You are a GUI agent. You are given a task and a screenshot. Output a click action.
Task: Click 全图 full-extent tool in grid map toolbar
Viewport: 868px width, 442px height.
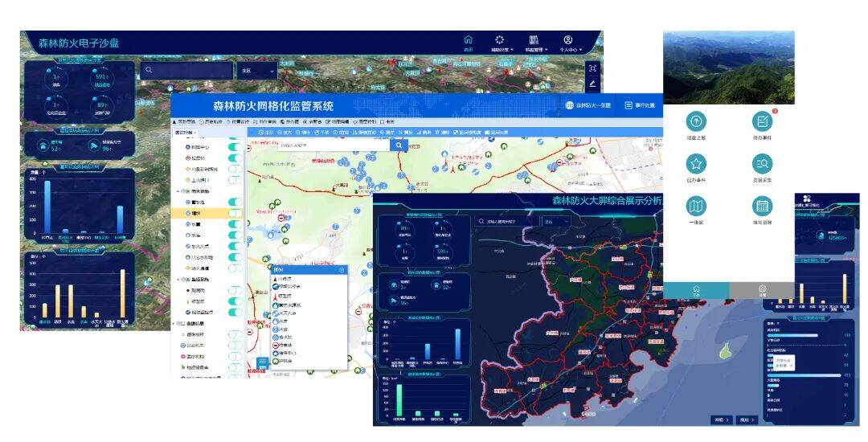(264, 133)
